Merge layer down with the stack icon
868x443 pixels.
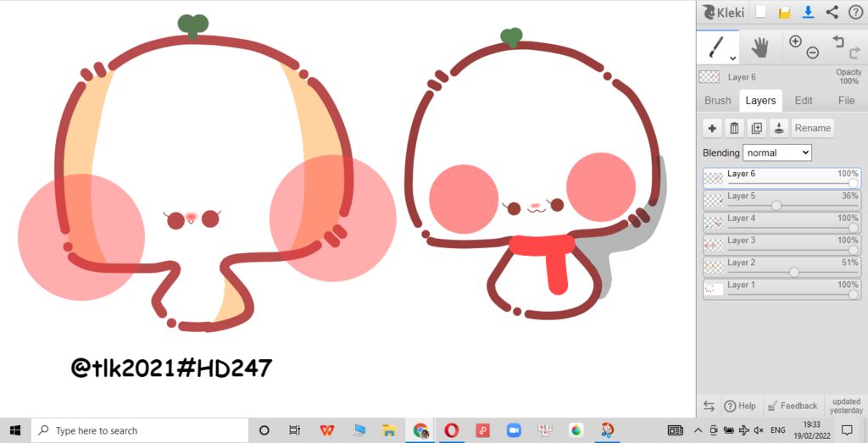(x=779, y=128)
